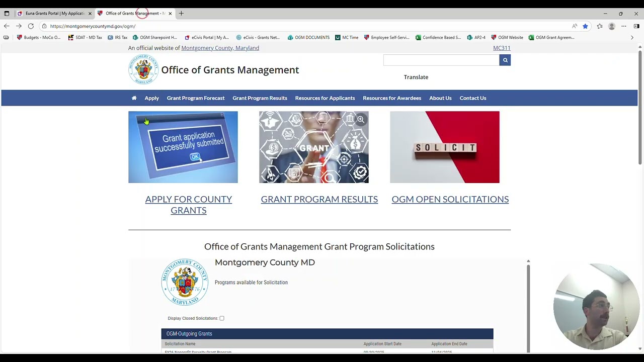644x362 pixels.
Task: Open Grant Program Forecast menu item
Action: (x=196, y=98)
